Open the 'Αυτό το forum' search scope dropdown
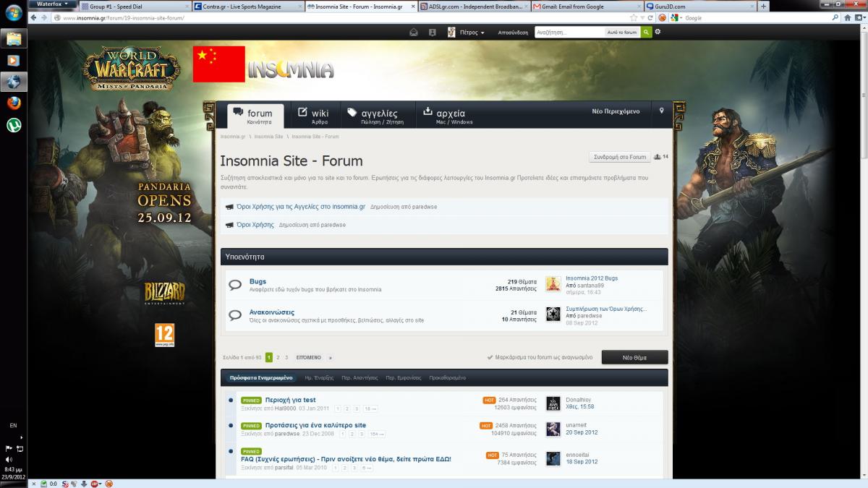This screenshot has height=488, width=868. point(621,33)
